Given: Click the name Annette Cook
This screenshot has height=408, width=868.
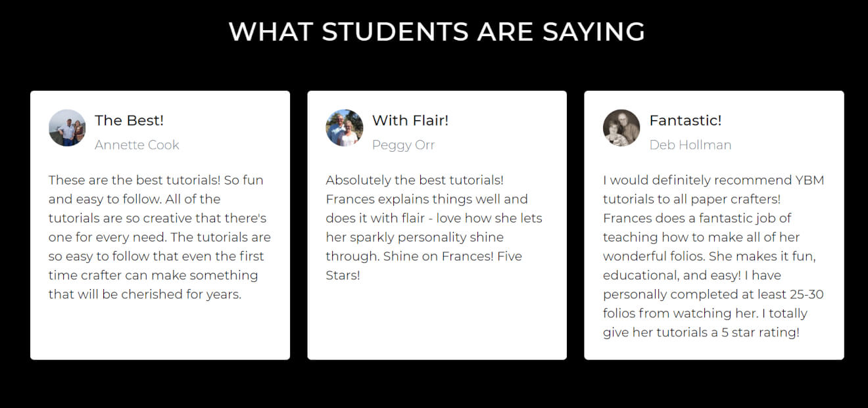Looking at the screenshot, I should (137, 145).
